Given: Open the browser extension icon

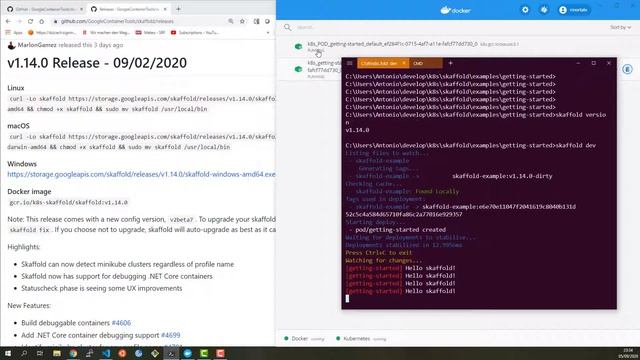Looking at the screenshot, I should (256, 21).
